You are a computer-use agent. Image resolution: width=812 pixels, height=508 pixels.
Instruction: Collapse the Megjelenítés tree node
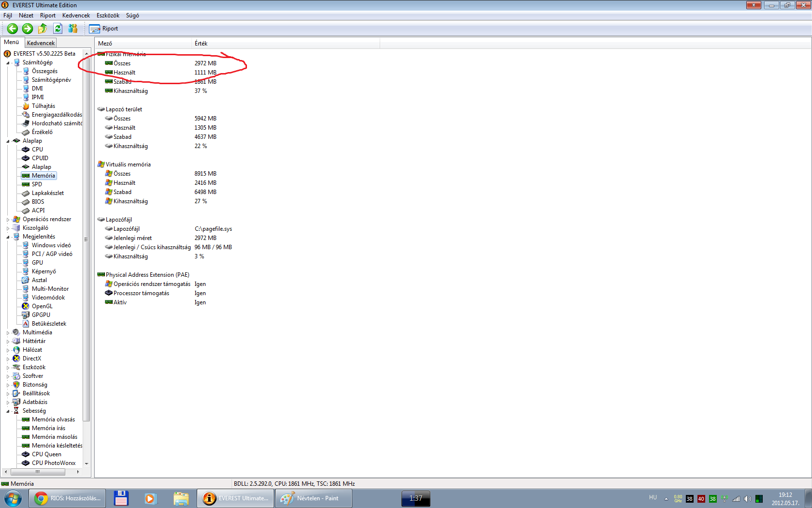[x=8, y=237]
